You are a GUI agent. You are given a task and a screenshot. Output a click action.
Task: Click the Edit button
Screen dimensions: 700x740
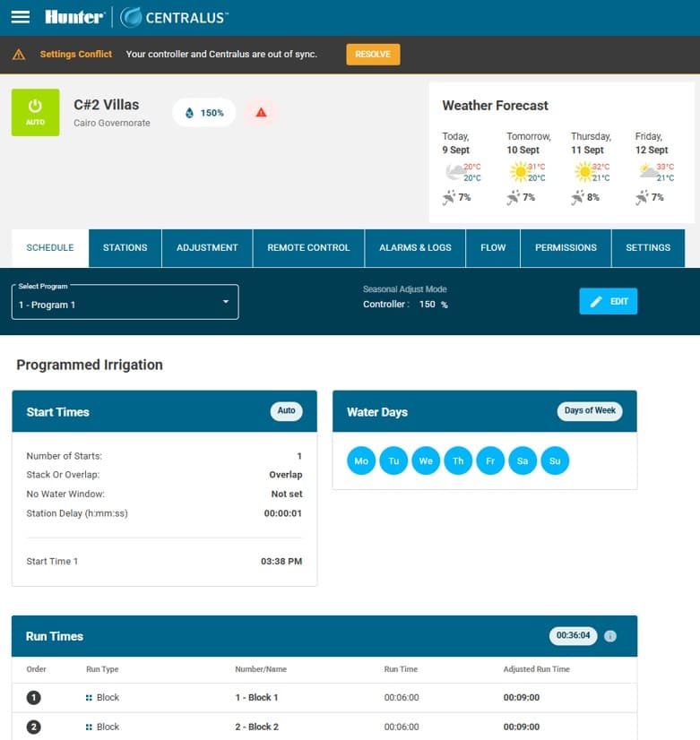pyautogui.click(x=609, y=302)
